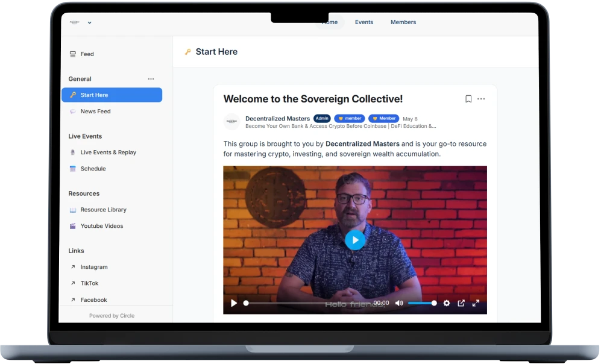
Task: Click the key icon in Start Here page header
Action: [188, 52]
